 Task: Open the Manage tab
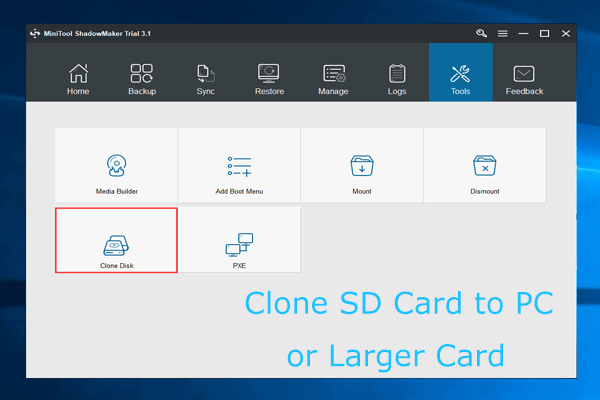point(333,79)
